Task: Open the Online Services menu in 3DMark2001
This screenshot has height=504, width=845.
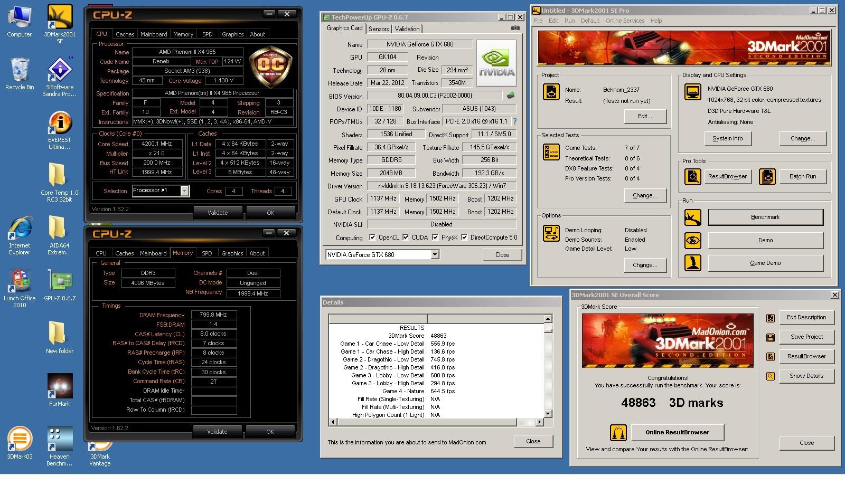Action: (x=625, y=21)
